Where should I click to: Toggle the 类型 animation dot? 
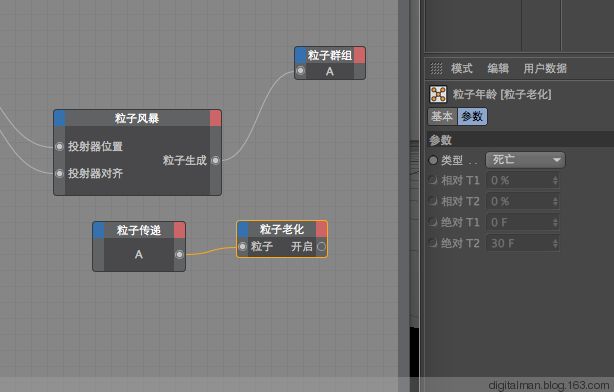coord(433,160)
